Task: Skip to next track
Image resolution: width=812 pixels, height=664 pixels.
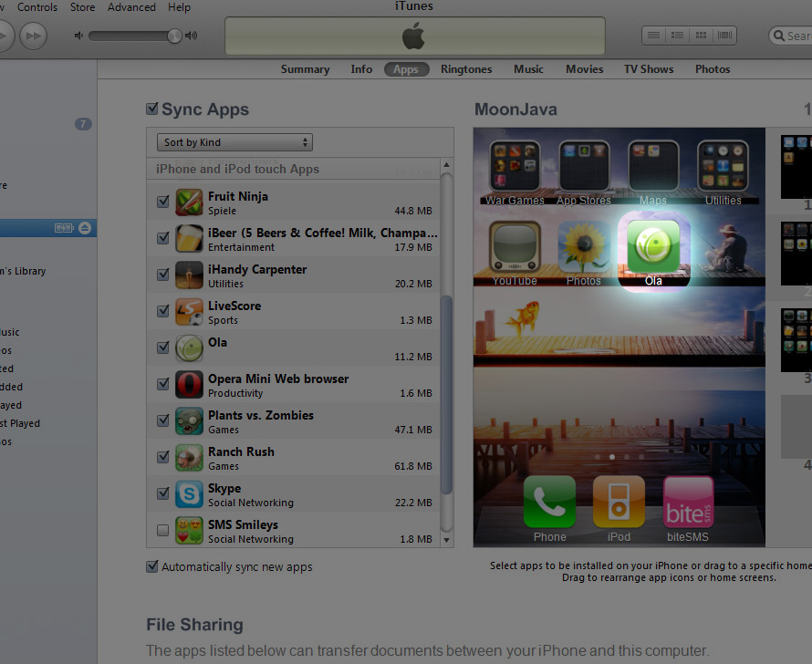Action: tap(33, 36)
